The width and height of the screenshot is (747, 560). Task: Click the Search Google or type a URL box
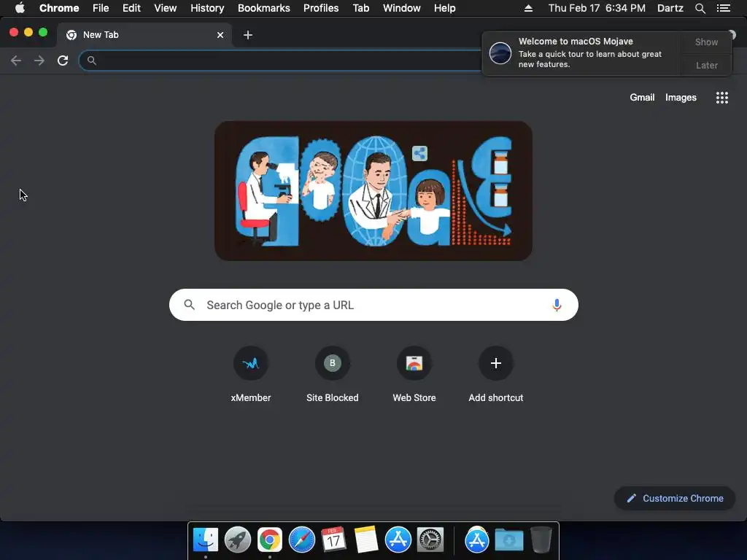pos(373,305)
